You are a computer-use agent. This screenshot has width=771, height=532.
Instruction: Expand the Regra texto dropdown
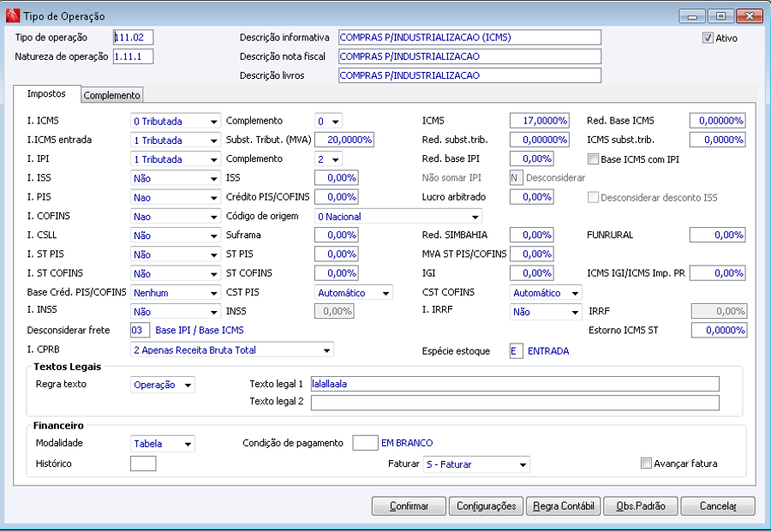(x=163, y=385)
